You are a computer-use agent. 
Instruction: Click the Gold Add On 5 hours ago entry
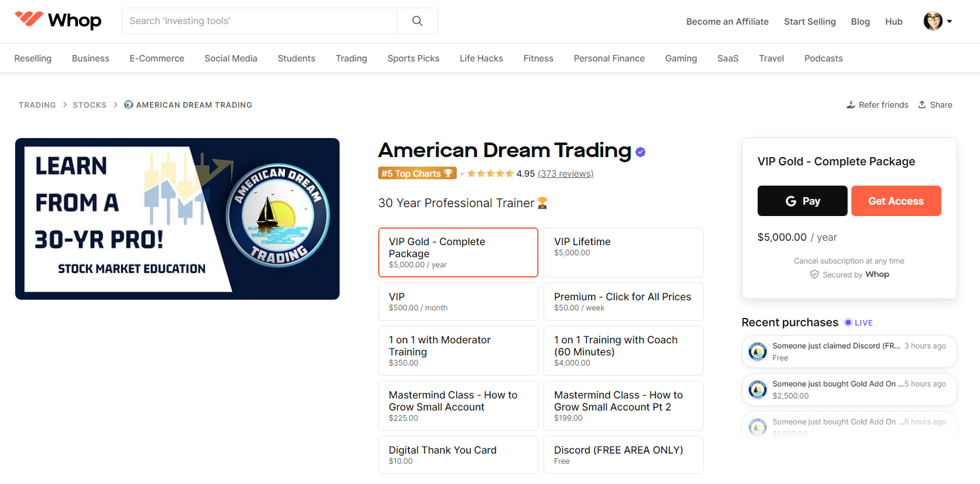(x=849, y=390)
